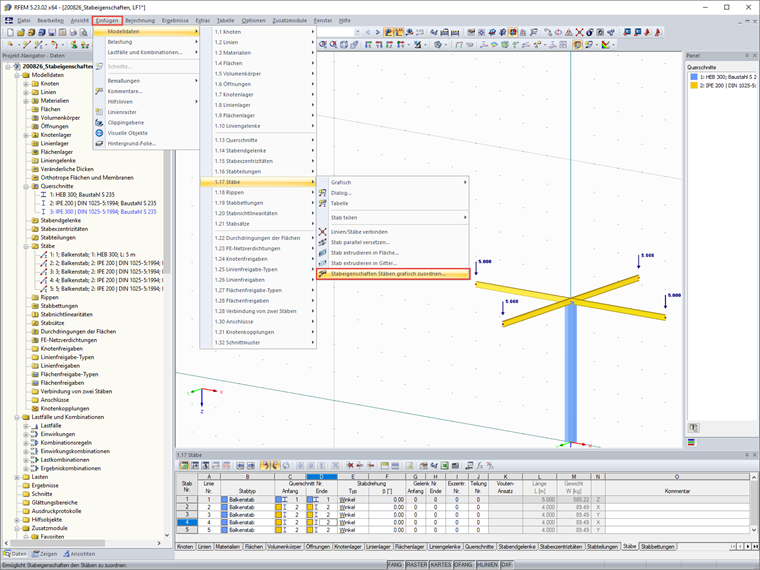Select Stabeigenschaften Stäben grafisch zuordnen menu entry
This screenshot has width=760, height=570.
(x=390, y=273)
